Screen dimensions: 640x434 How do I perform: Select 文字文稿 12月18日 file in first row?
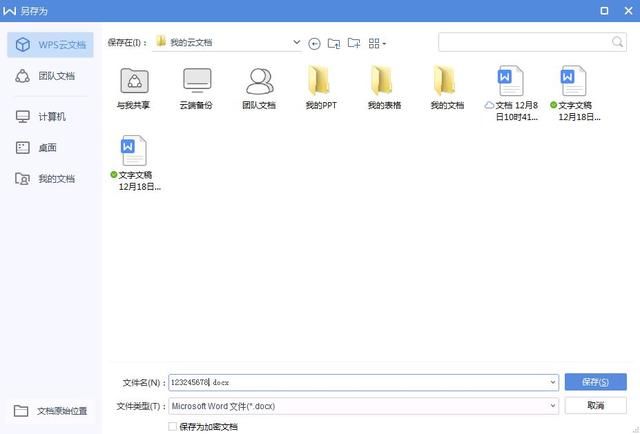(x=575, y=93)
